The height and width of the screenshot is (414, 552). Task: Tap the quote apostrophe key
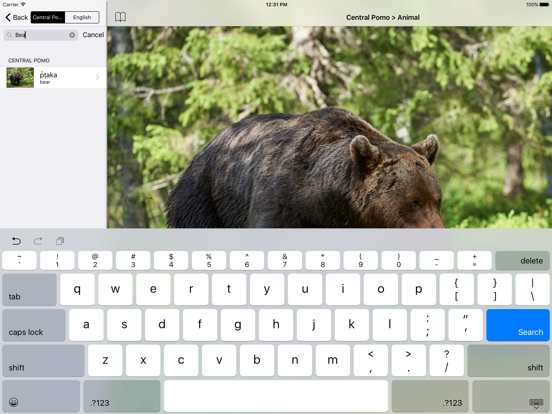[x=466, y=325]
